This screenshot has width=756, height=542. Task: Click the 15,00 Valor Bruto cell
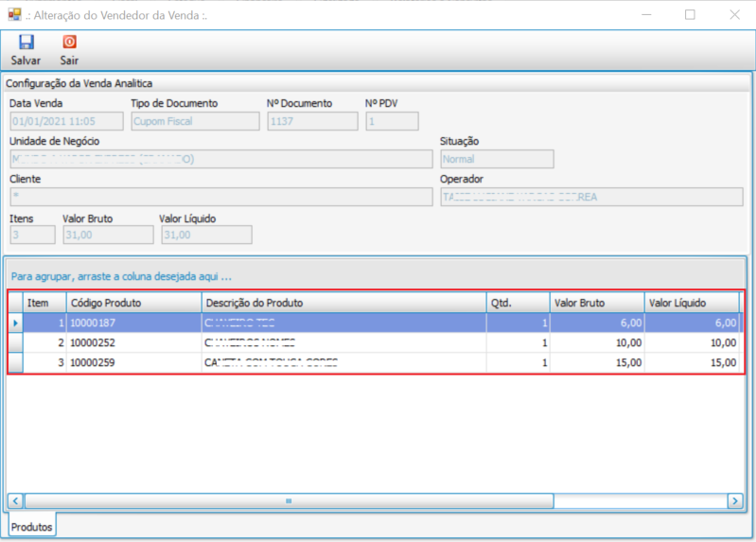click(597, 362)
